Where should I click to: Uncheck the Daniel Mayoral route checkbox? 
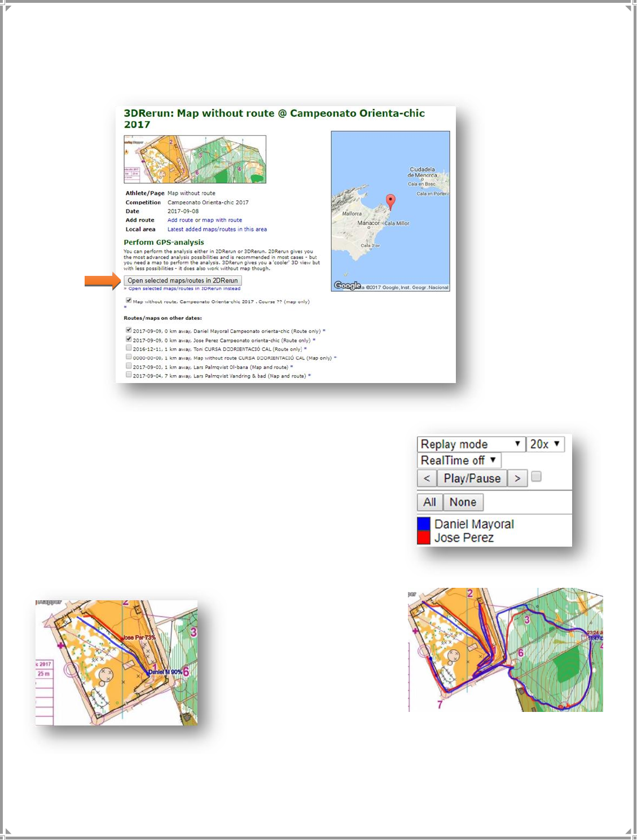129,330
